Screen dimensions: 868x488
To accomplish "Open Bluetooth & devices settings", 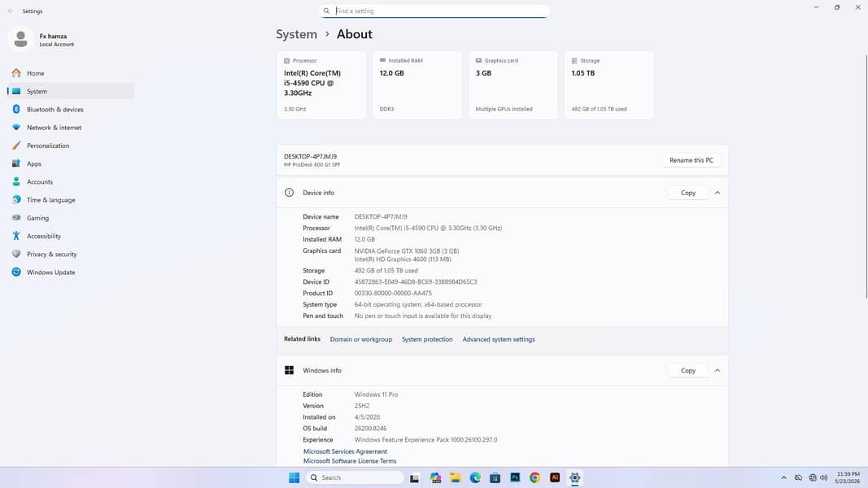I will click(70, 110).
